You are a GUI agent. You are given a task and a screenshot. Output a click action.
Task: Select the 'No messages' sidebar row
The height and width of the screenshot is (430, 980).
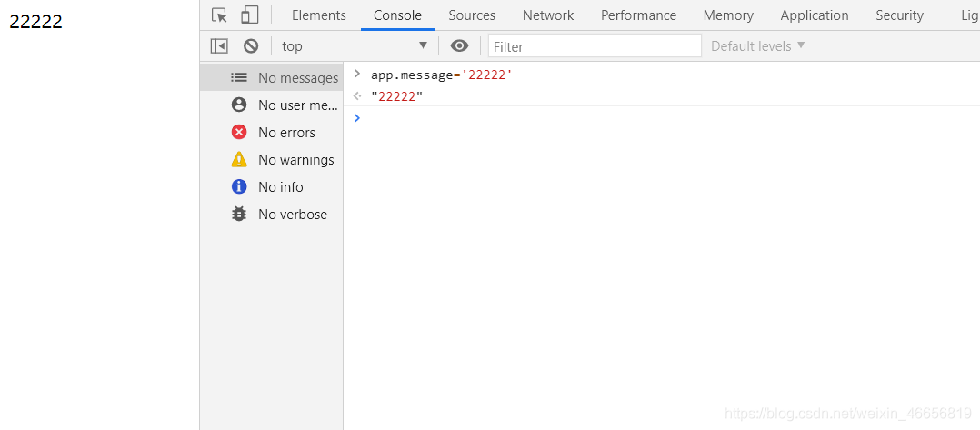coord(271,77)
